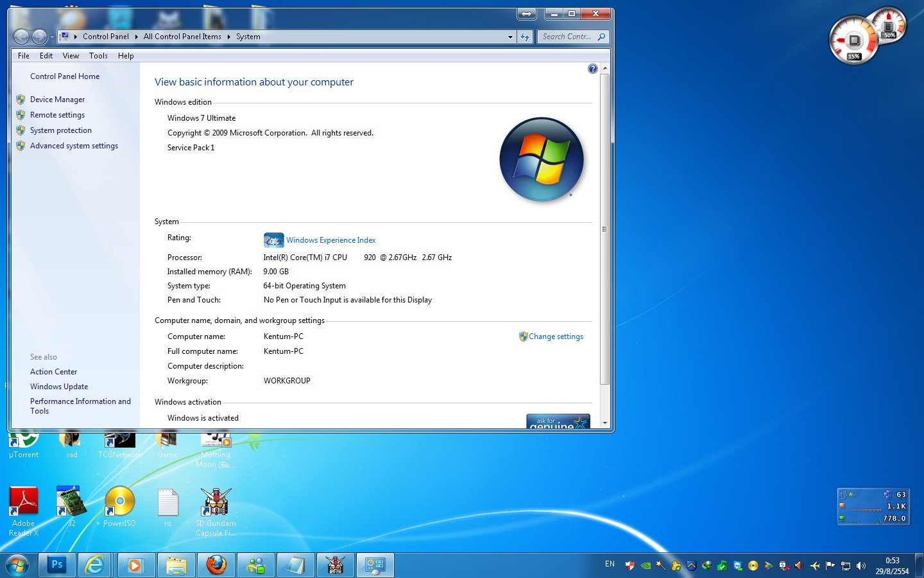Click the gold disc tray icon

tap(753, 566)
